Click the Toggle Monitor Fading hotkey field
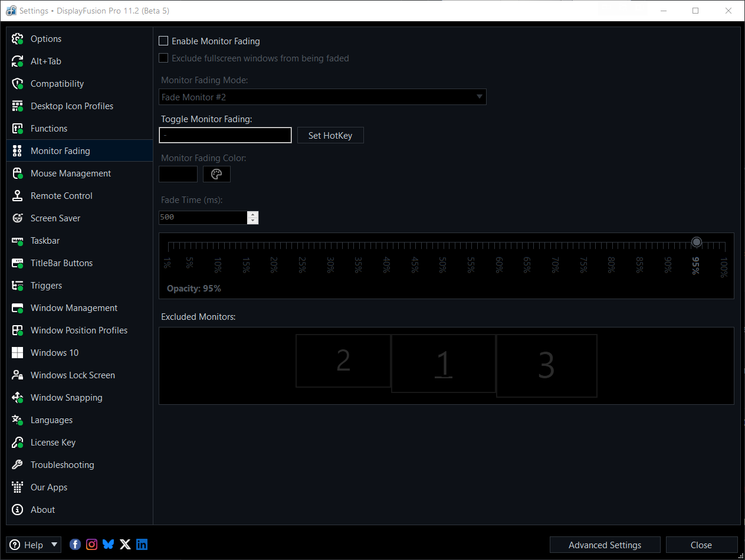Screen dimensions: 745x560 [x=225, y=136]
